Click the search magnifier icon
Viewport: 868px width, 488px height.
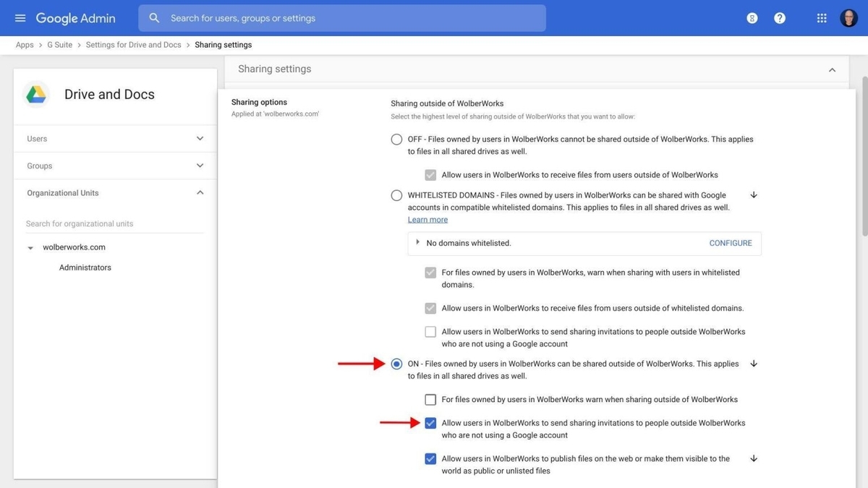coord(152,17)
